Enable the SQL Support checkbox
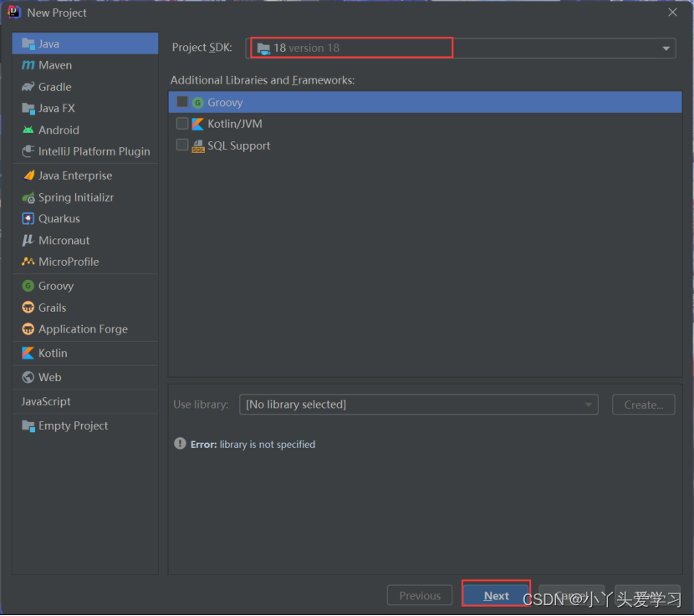The width and height of the screenshot is (694, 616). coord(182,145)
